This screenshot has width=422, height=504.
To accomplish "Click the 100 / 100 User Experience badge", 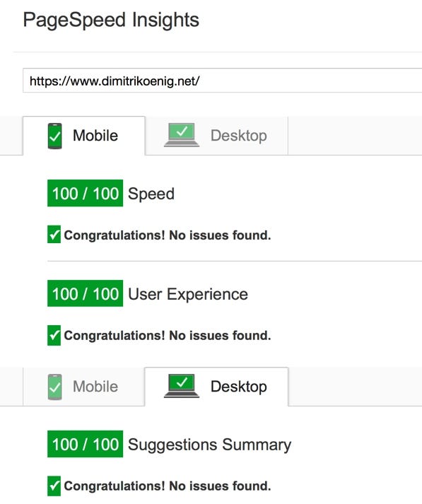I will pos(85,293).
